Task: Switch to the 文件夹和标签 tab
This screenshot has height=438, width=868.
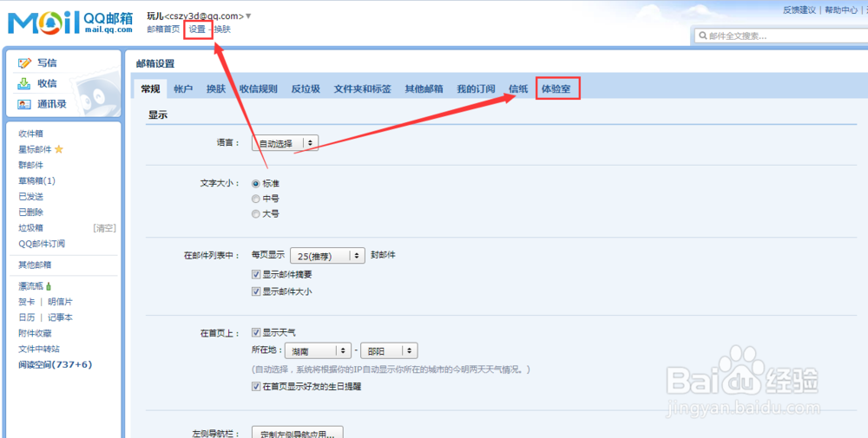Action: click(x=363, y=88)
